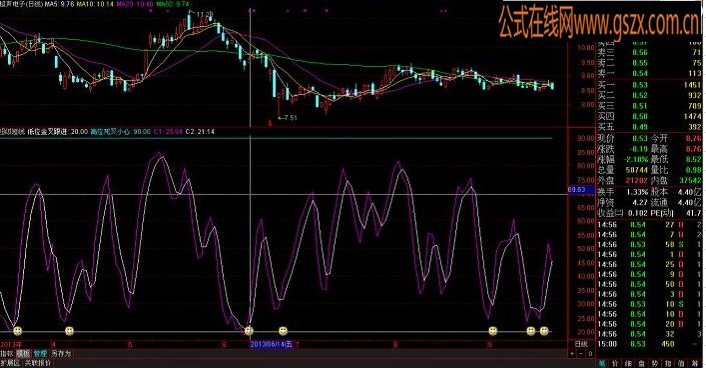This screenshot has height=368, width=706.
Task: Click the rightmost smiley signal marker on the baseline
Action: [x=544, y=331]
